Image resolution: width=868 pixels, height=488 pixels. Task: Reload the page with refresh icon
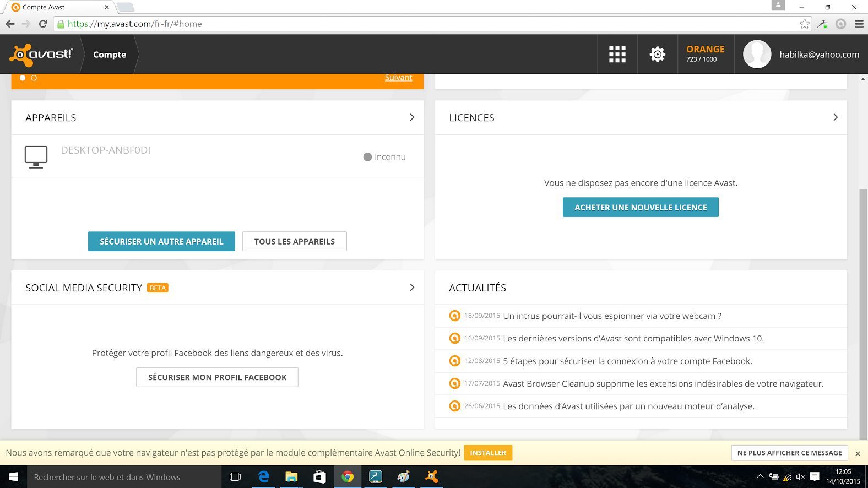43,24
